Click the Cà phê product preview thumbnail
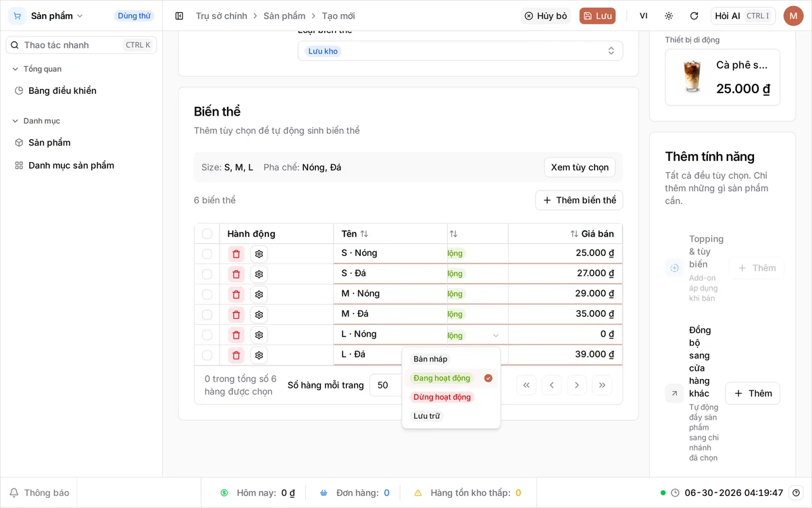812x508 pixels. point(691,76)
